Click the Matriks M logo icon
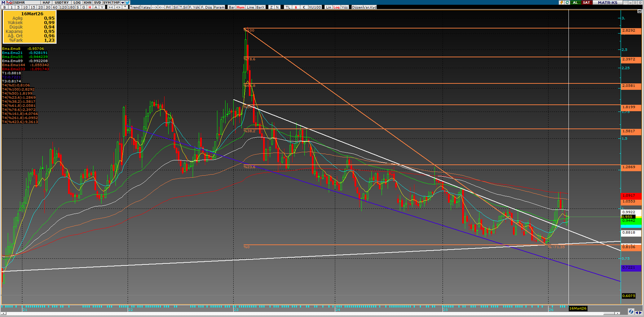The width and height of the screenshot is (644, 317). [3, 3]
